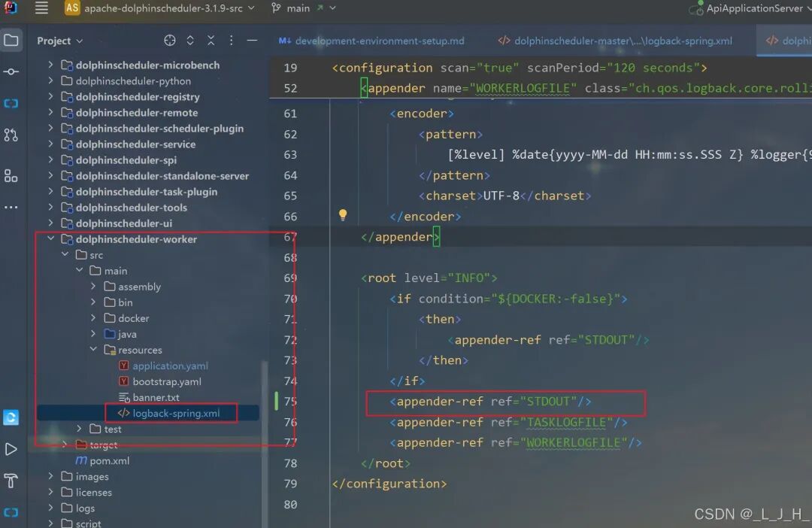
Task: Open the Structure tool window icon
Action: [x=11, y=176]
